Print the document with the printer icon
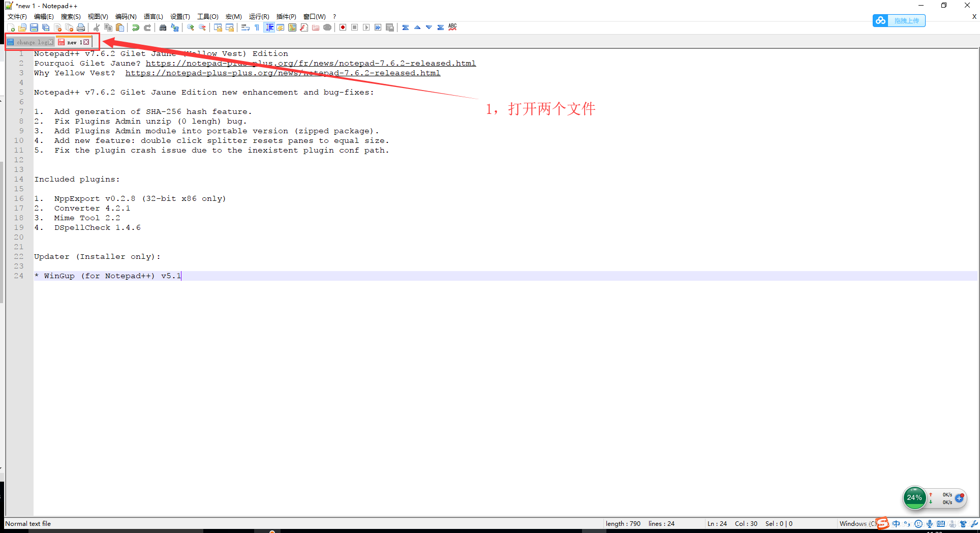The height and width of the screenshot is (533, 980). (81, 27)
